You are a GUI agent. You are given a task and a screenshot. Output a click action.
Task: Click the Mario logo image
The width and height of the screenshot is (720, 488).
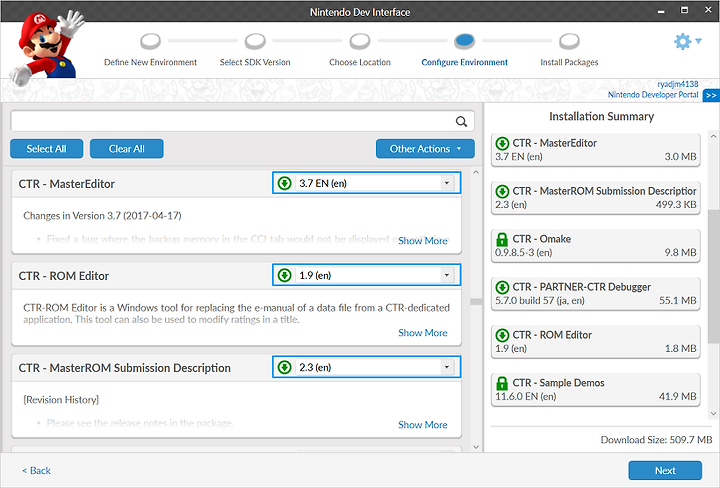(x=46, y=48)
